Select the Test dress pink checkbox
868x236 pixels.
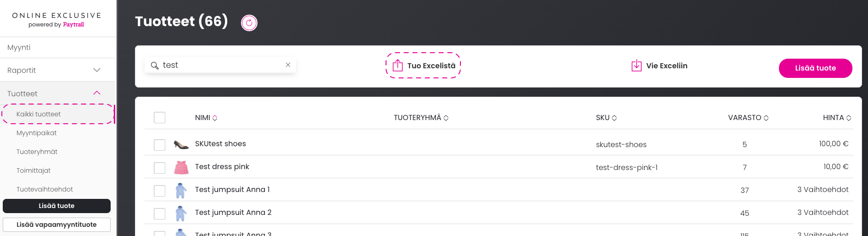pyautogui.click(x=160, y=168)
